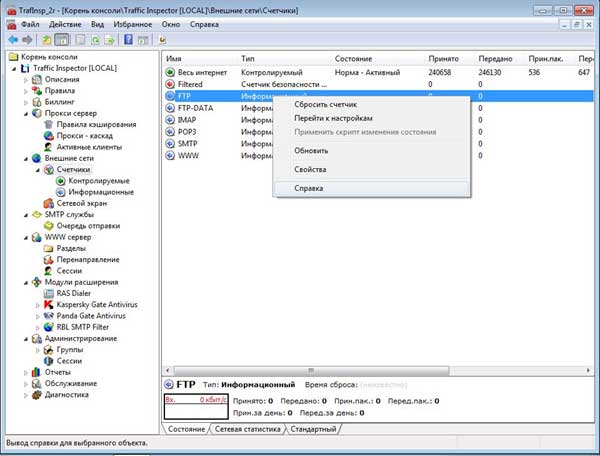Switch to the Сетевая статистика tab
600x456 pixels.
point(248,429)
